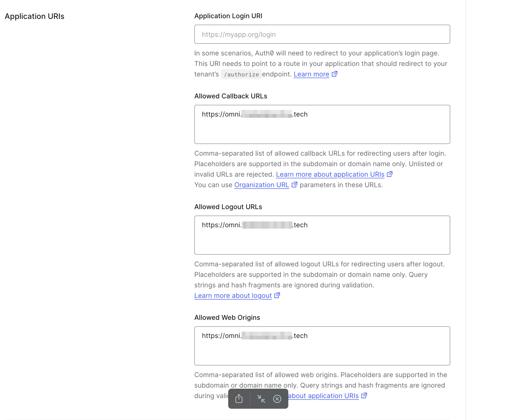Open "Learn more about application URIs"
This screenshot has height=420, width=509.
pos(330,174)
